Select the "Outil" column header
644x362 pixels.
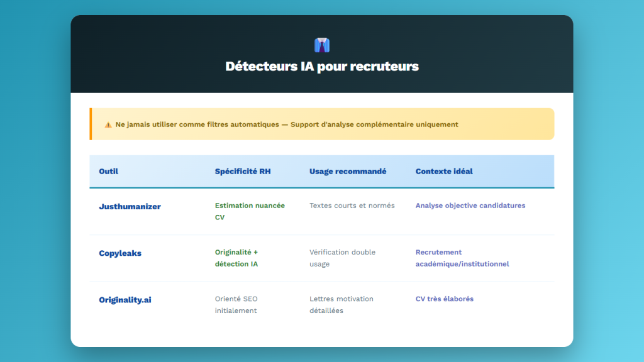pos(108,171)
